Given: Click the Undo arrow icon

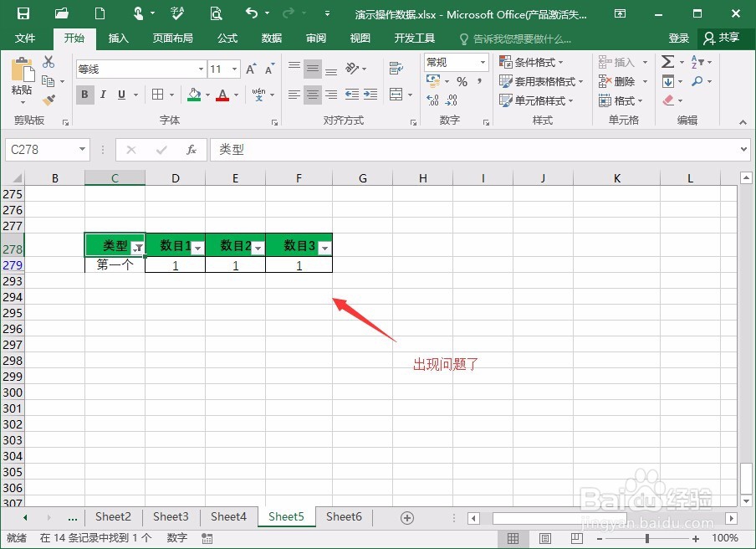Looking at the screenshot, I should click(252, 13).
